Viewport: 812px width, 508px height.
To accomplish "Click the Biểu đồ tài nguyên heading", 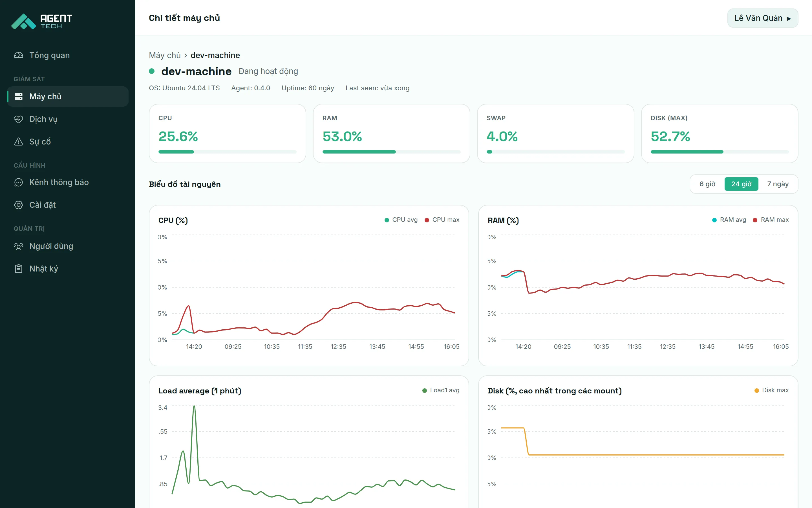I will tap(185, 184).
